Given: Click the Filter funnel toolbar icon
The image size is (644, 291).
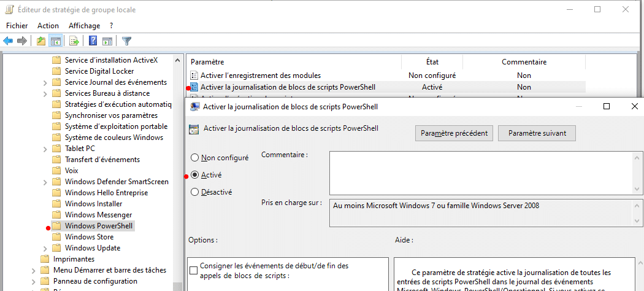Looking at the screenshot, I should pyautogui.click(x=127, y=41).
